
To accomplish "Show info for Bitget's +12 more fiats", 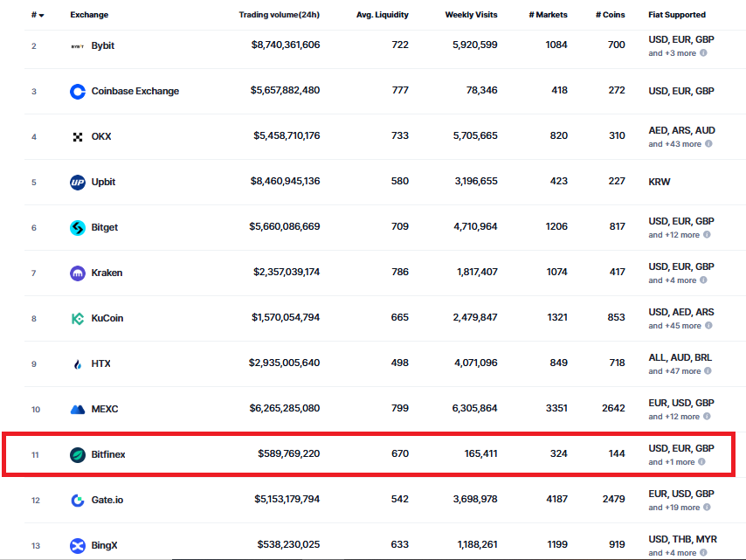I will click(707, 234).
